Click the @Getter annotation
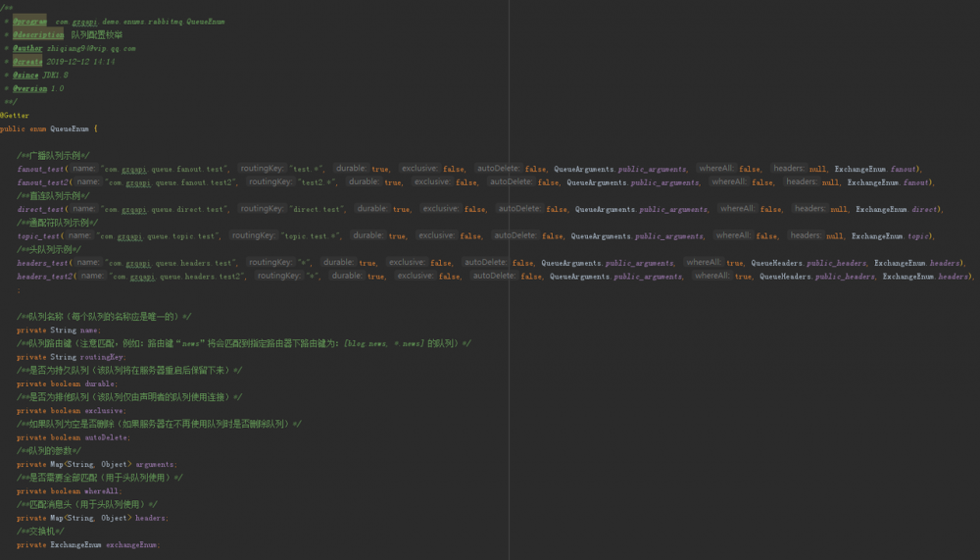This screenshot has height=560, width=980. [x=15, y=116]
